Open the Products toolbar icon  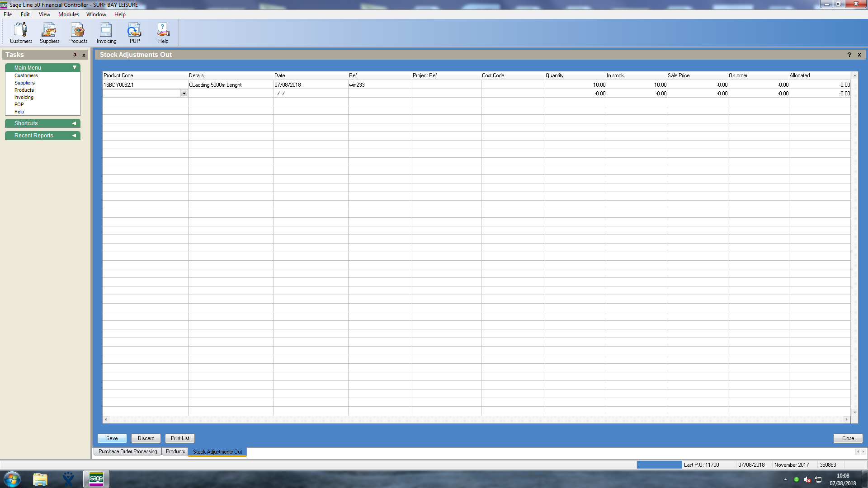pyautogui.click(x=78, y=33)
